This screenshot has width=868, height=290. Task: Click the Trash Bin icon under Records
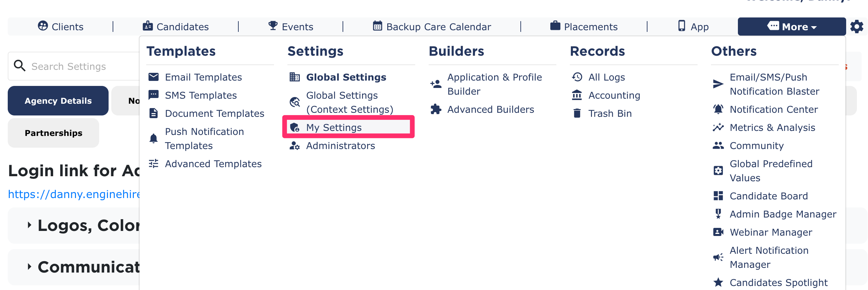577,113
